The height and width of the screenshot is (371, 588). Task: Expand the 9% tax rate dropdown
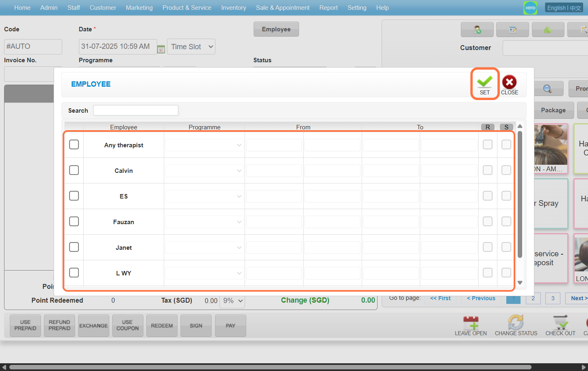click(x=233, y=301)
